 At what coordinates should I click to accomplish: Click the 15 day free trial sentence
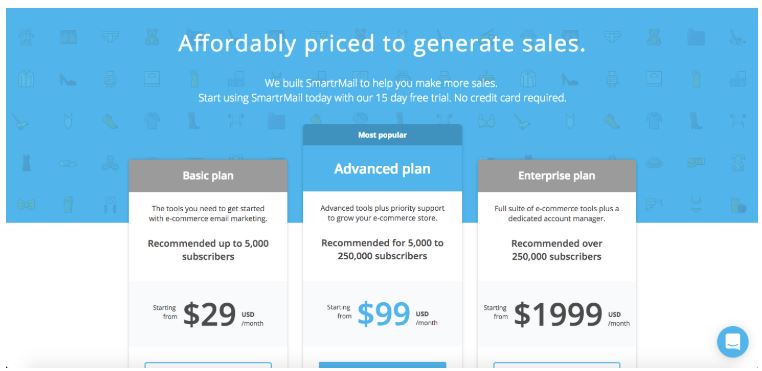point(382,98)
